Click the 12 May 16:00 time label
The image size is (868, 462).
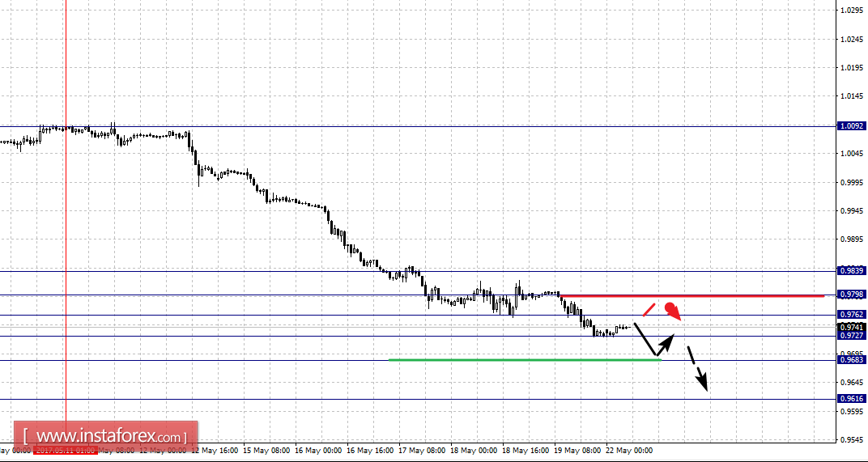point(215,451)
